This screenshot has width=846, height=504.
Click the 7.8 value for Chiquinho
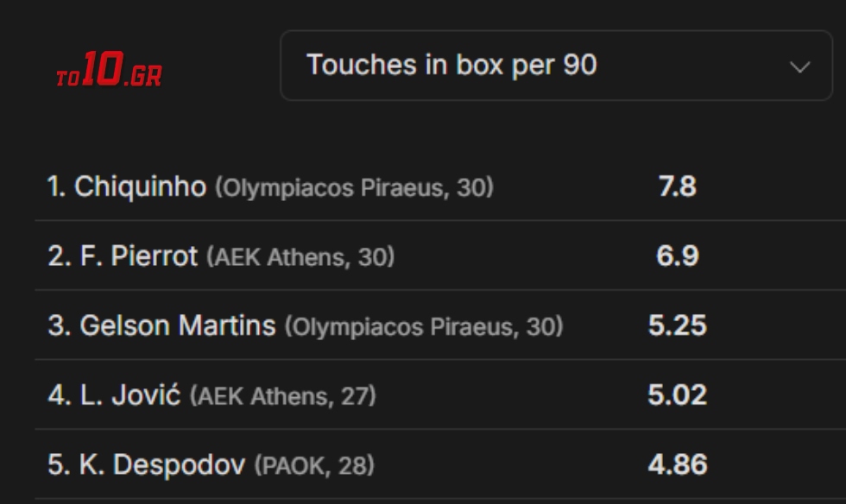coord(677,186)
